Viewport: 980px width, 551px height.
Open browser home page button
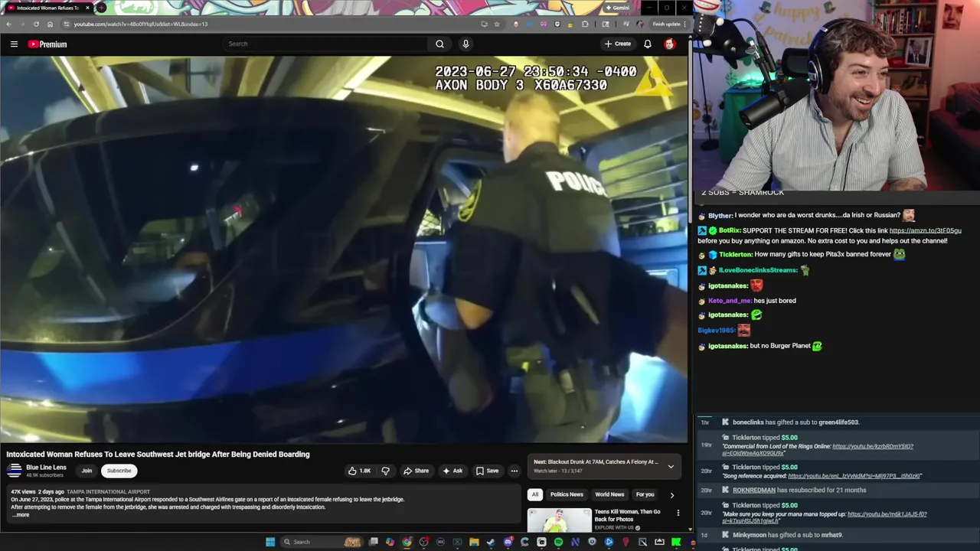click(50, 24)
